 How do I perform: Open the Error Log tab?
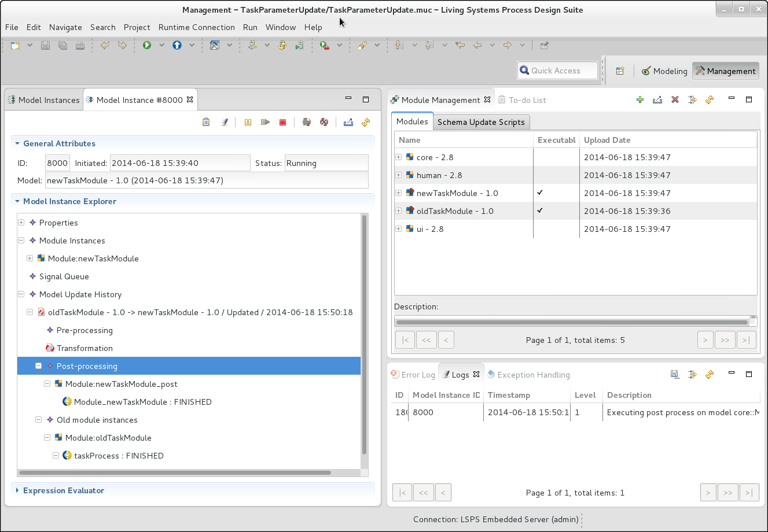point(413,375)
